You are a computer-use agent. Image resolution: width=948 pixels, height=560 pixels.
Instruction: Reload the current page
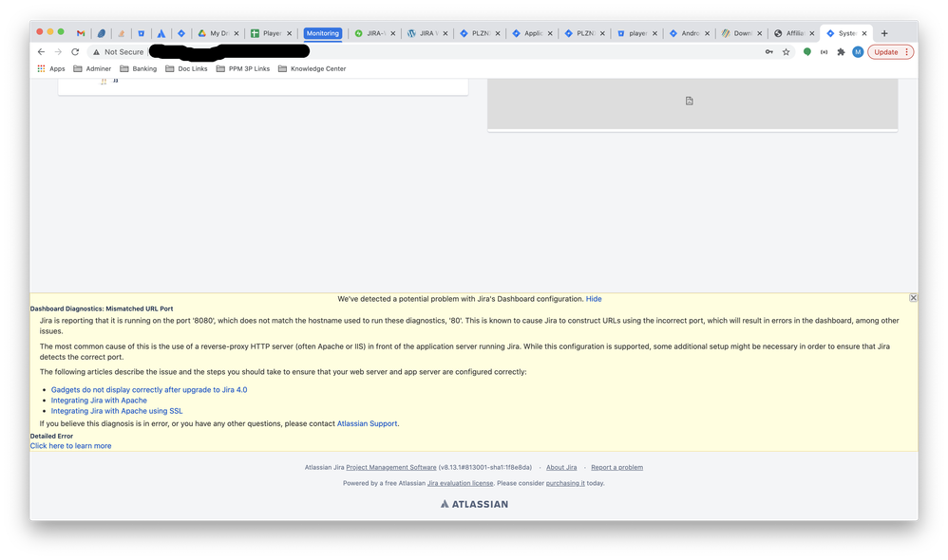point(75,52)
